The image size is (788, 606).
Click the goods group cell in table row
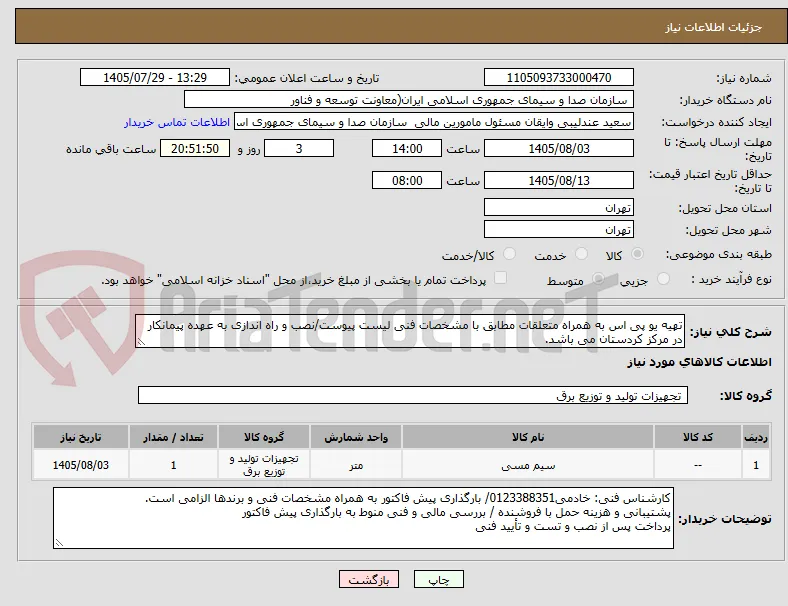pos(264,465)
